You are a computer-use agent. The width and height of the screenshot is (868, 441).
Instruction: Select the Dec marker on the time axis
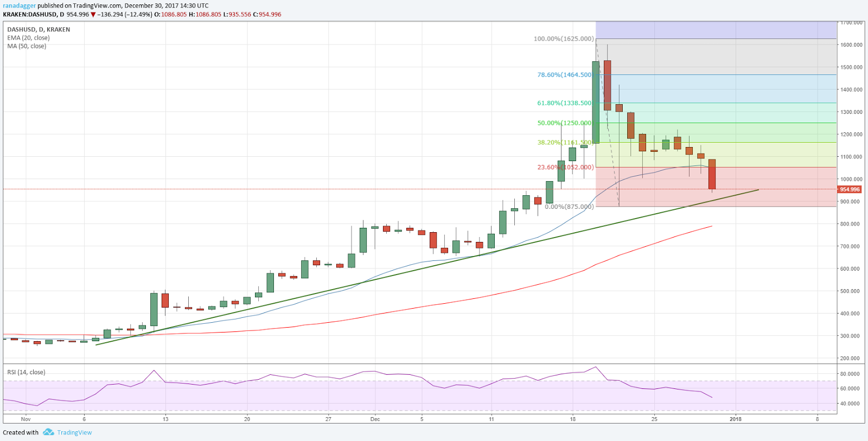[375, 419]
